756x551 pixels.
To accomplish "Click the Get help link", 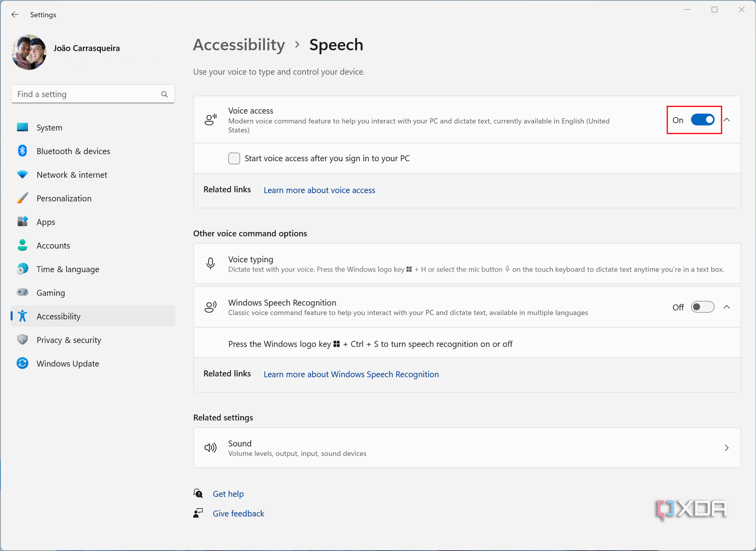I will point(228,494).
